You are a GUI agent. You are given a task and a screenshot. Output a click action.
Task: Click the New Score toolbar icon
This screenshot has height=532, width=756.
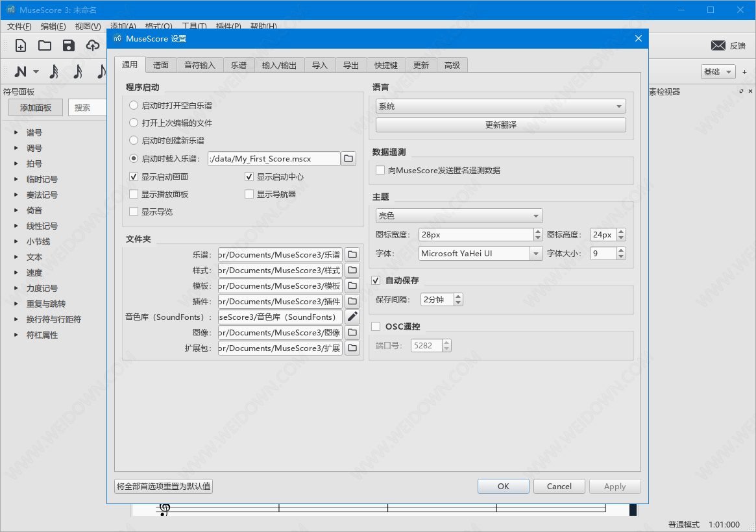pos(21,45)
